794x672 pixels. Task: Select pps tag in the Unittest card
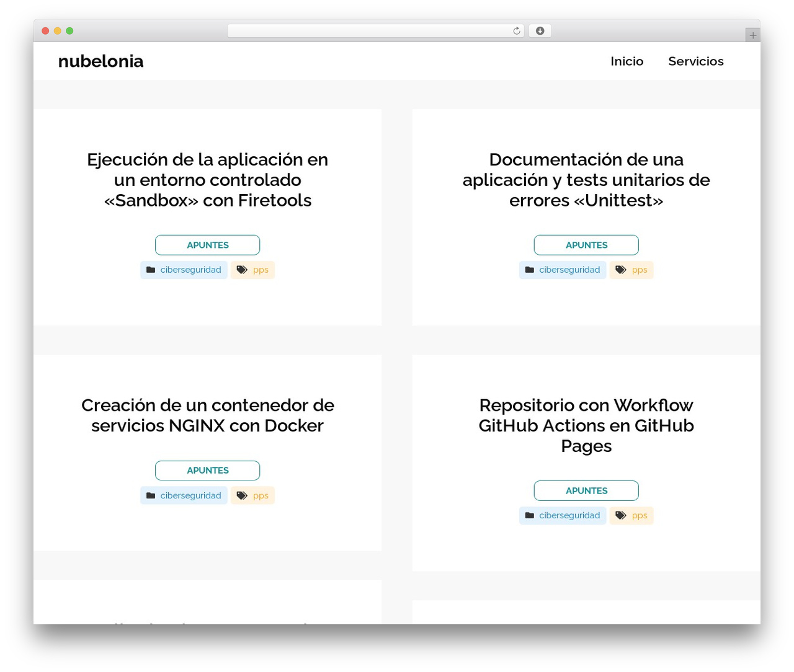631,270
